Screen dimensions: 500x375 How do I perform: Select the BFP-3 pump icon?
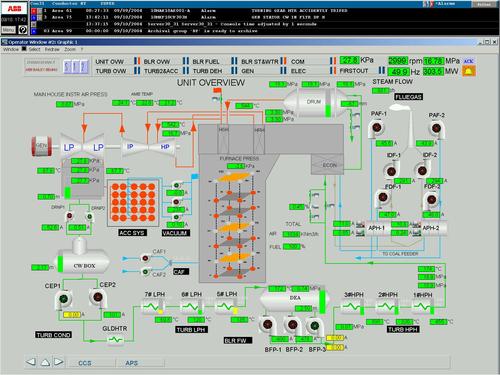[x=314, y=325]
